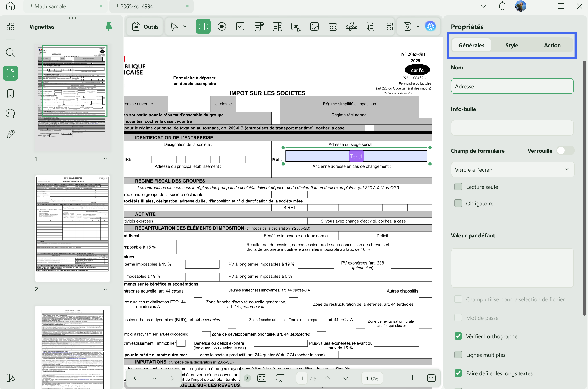This screenshot has height=389, width=588.
Task: Select the signature field tool
Action: coord(351,27)
